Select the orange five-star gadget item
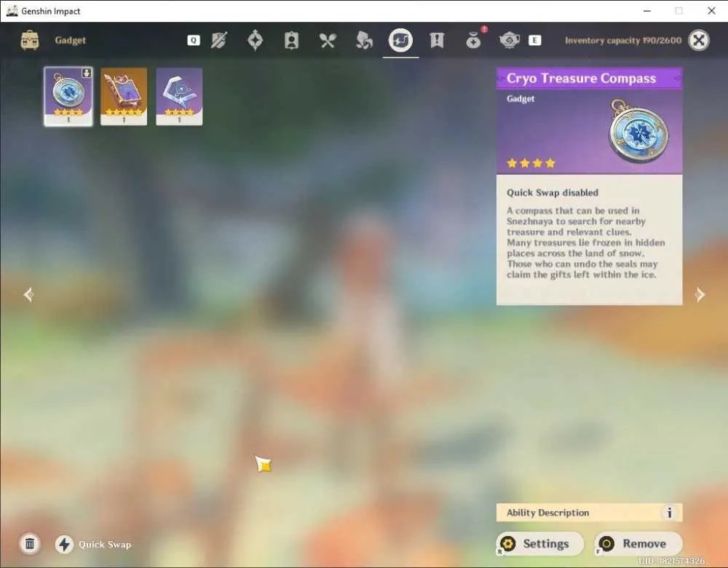This screenshot has height=568, width=728. (124, 96)
